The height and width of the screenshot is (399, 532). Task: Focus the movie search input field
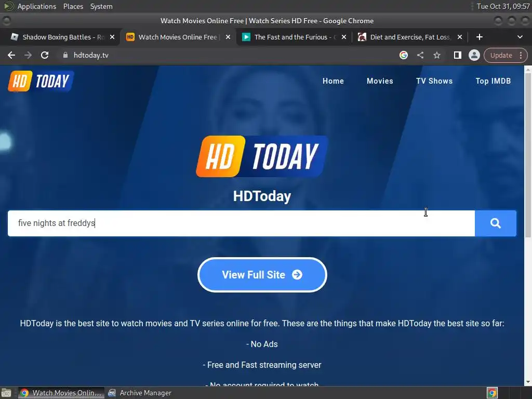(241, 223)
